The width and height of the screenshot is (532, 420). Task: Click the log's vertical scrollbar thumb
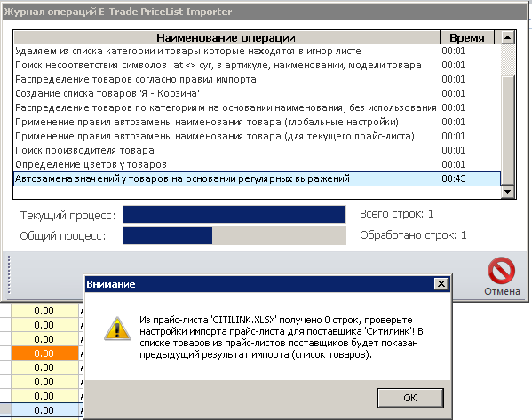pyautogui.click(x=507, y=131)
